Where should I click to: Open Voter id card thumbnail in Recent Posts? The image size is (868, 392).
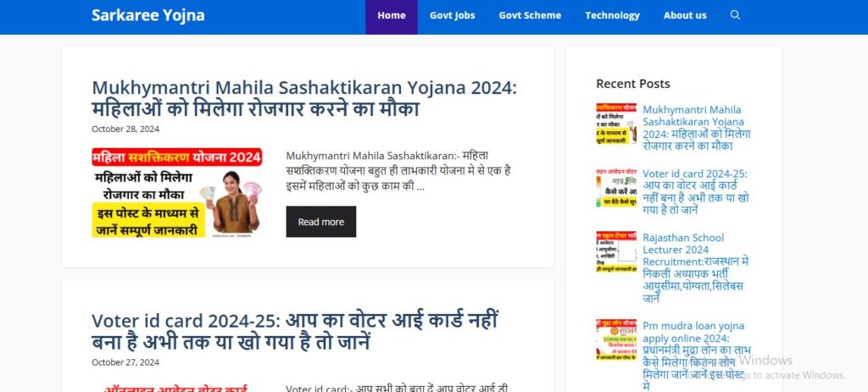616,188
